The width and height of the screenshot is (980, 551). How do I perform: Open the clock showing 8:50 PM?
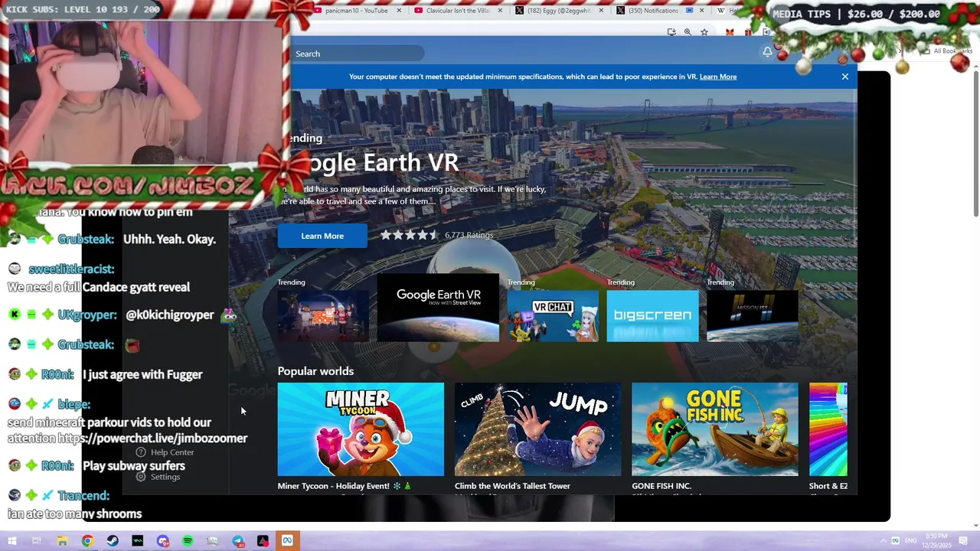coord(939,541)
